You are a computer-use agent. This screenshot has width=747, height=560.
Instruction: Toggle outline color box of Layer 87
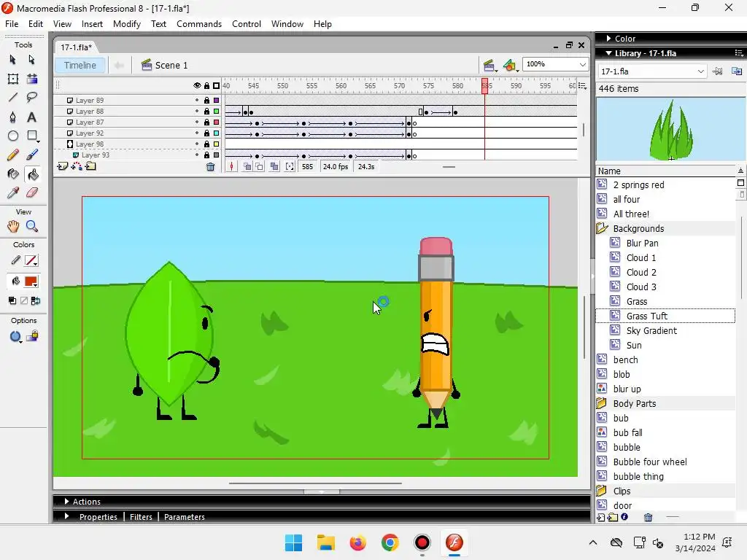pyautogui.click(x=216, y=122)
